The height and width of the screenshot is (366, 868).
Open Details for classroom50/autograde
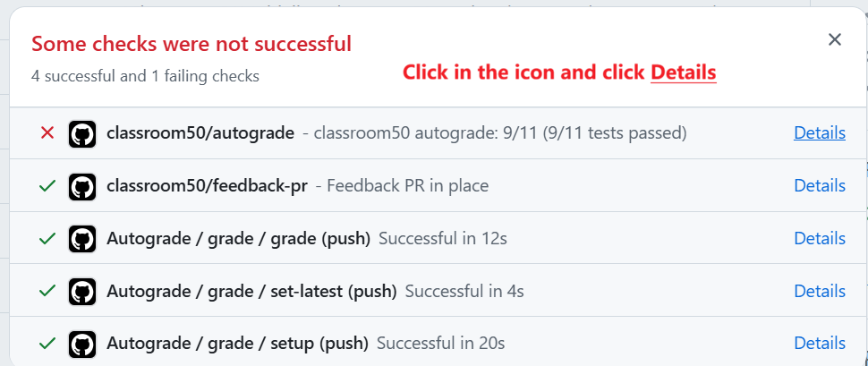point(820,133)
